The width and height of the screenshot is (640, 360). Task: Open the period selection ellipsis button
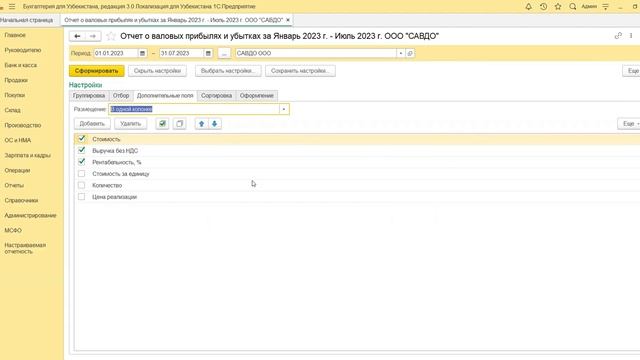tap(224, 53)
